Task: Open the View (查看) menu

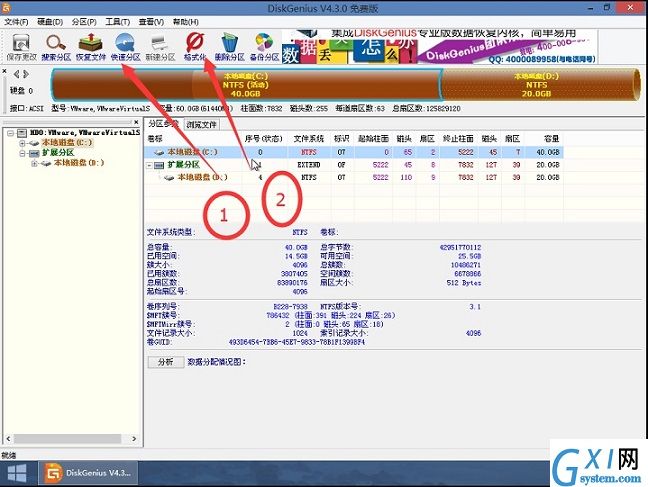Action: (151, 21)
